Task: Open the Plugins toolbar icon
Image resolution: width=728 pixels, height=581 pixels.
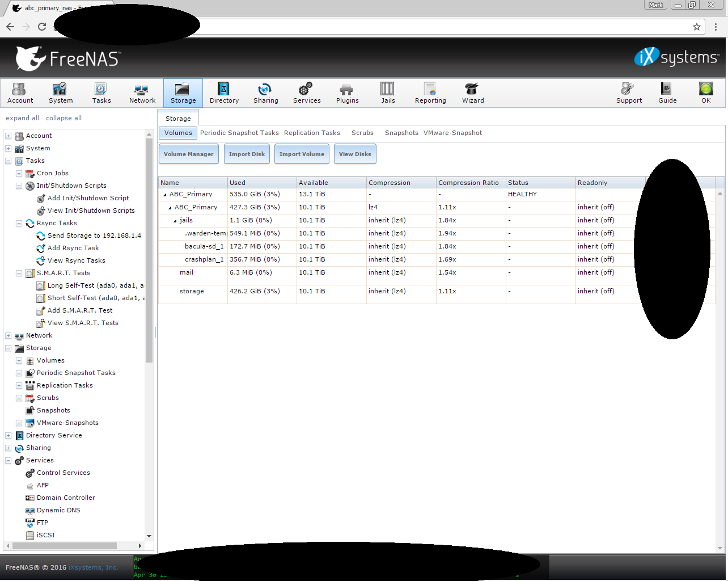Action: pyautogui.click(x=347, y=93)
